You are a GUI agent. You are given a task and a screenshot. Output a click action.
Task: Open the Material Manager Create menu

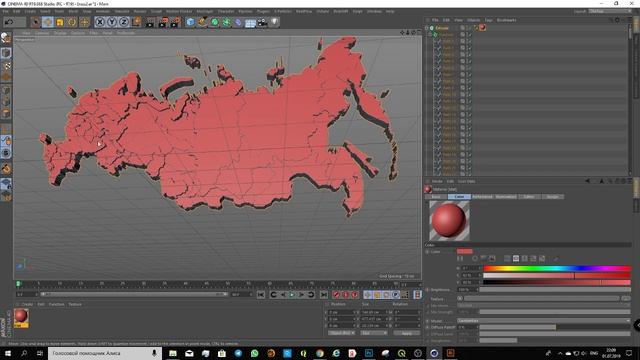[27, 304]
